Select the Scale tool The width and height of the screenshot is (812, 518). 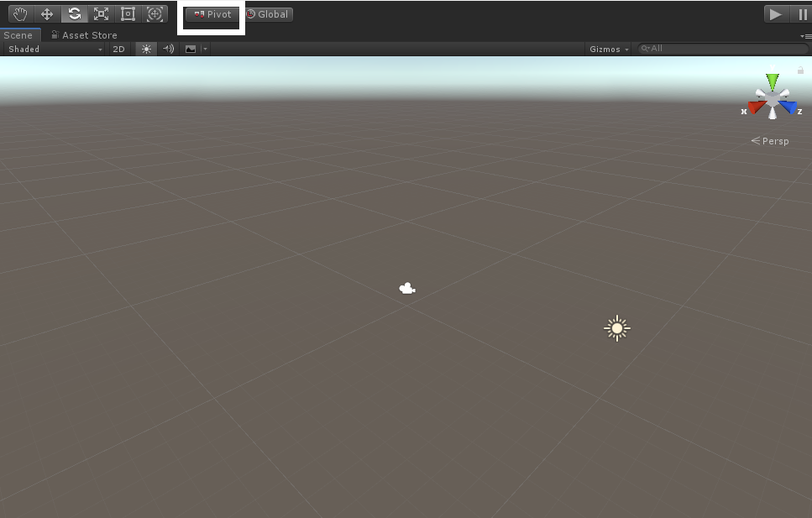click(x=101, y=13)
